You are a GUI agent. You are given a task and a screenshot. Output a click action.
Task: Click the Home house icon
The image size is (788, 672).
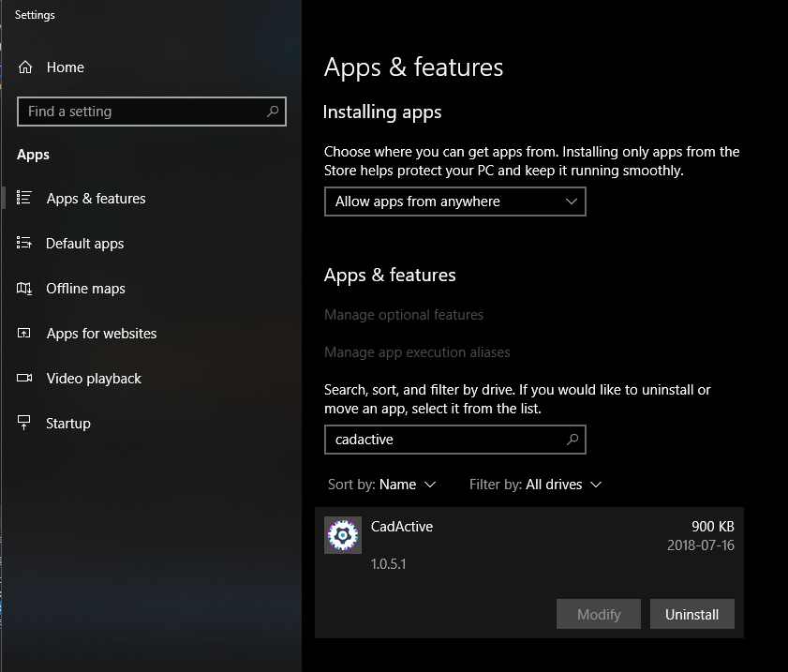25,67
